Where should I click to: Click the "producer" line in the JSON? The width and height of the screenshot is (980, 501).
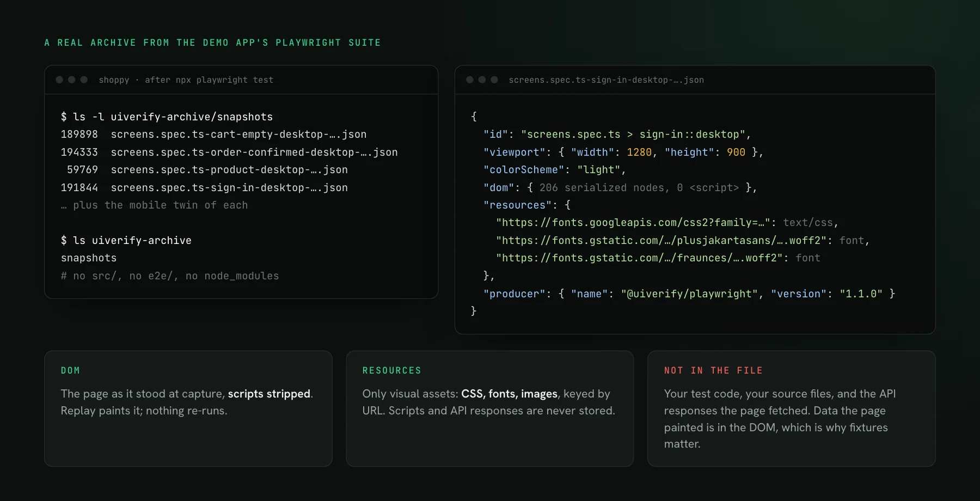point(689,294)
